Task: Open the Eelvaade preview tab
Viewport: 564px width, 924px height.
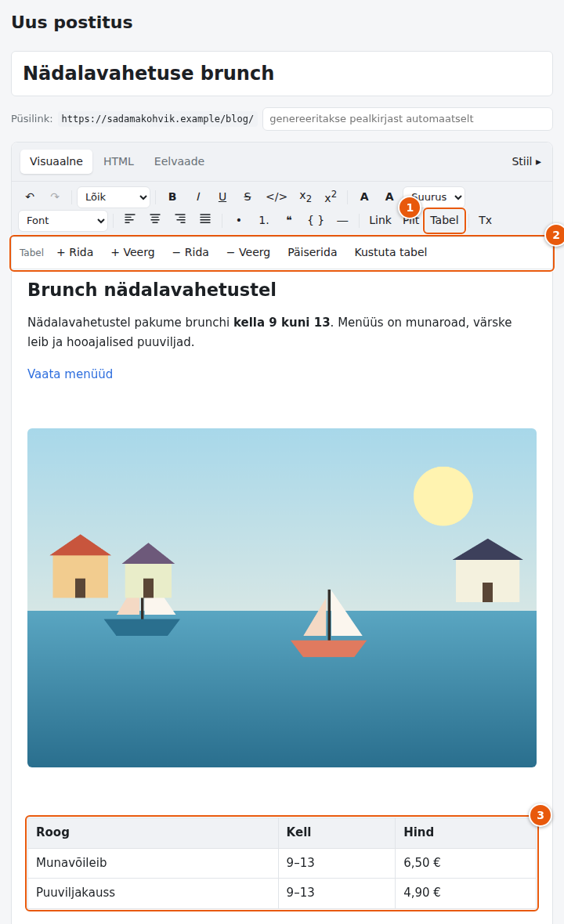Action: [x=179, y=161]
